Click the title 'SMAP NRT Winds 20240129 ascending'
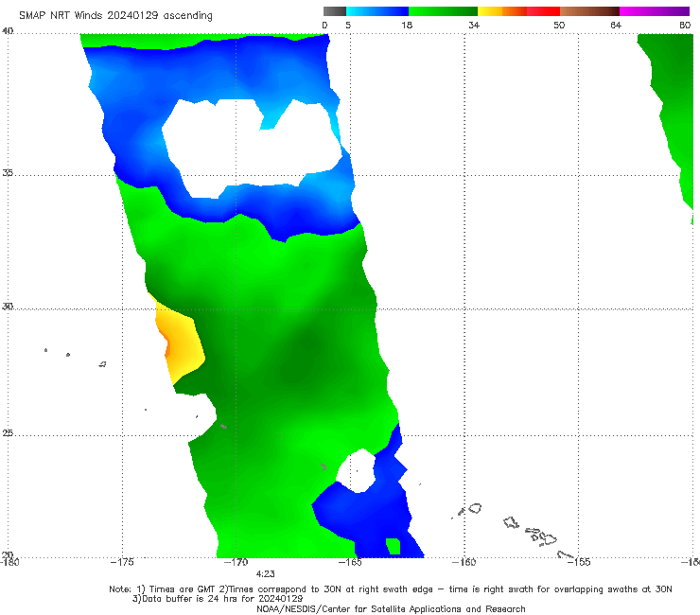 115,15
